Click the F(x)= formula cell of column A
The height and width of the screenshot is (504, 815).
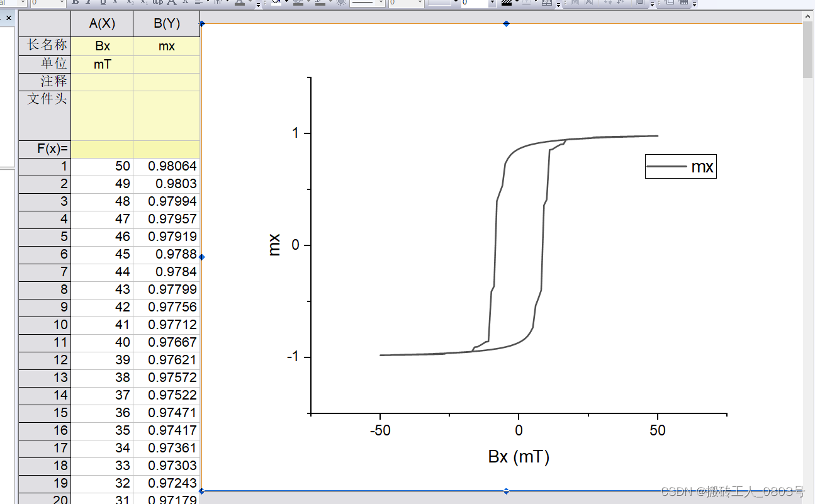tap(102, 149)
